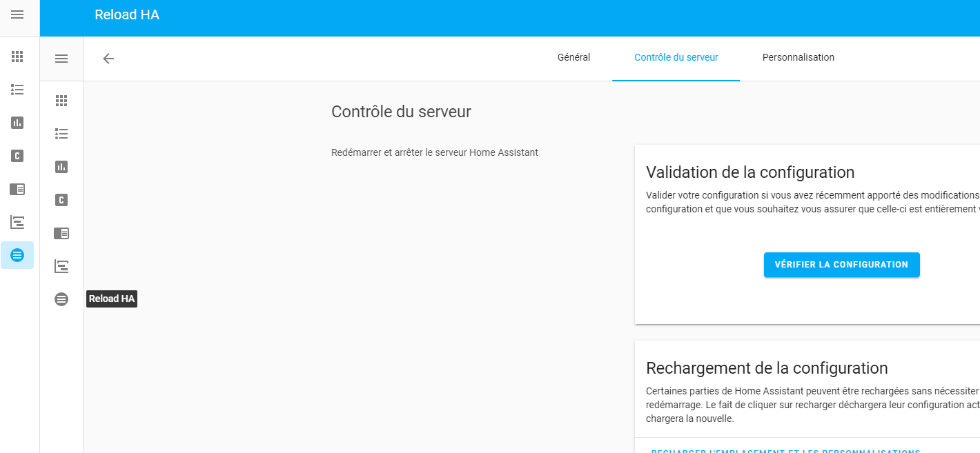Open the Overview dashboard grid icon
This screenshot has width=980, height=453.
(x=17, y=57)
